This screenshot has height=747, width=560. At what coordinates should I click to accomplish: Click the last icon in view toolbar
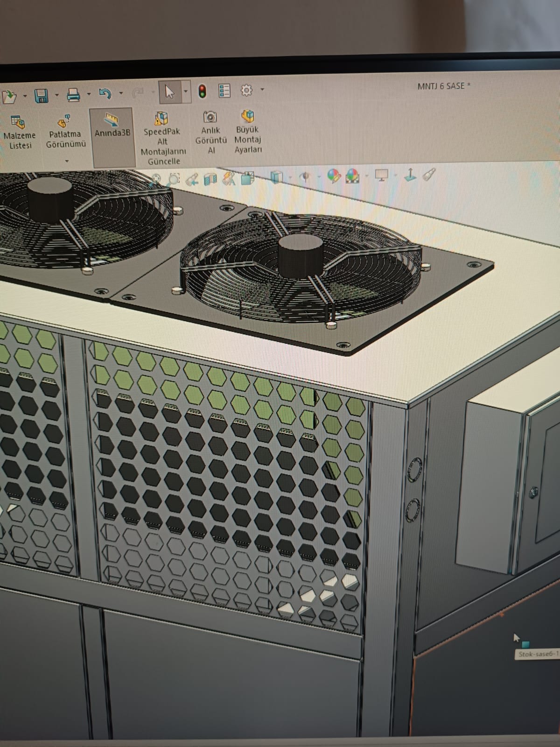click(429, 174)
